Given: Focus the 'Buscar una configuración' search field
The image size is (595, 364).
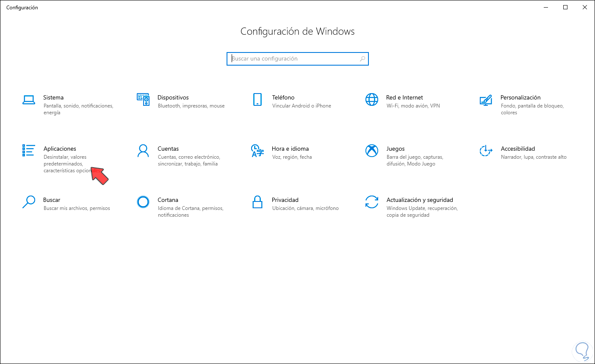Looking at the screenshot, I should click(x=298, y=59).
